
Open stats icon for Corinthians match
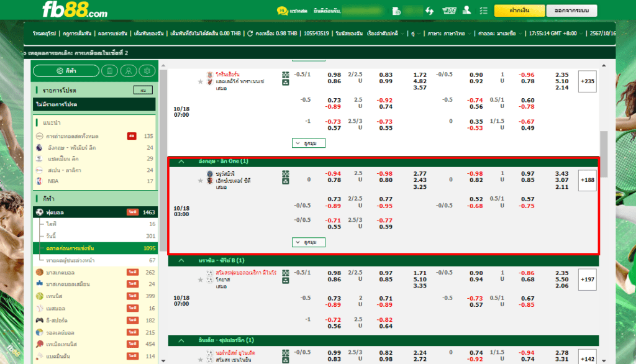(286, 83)
